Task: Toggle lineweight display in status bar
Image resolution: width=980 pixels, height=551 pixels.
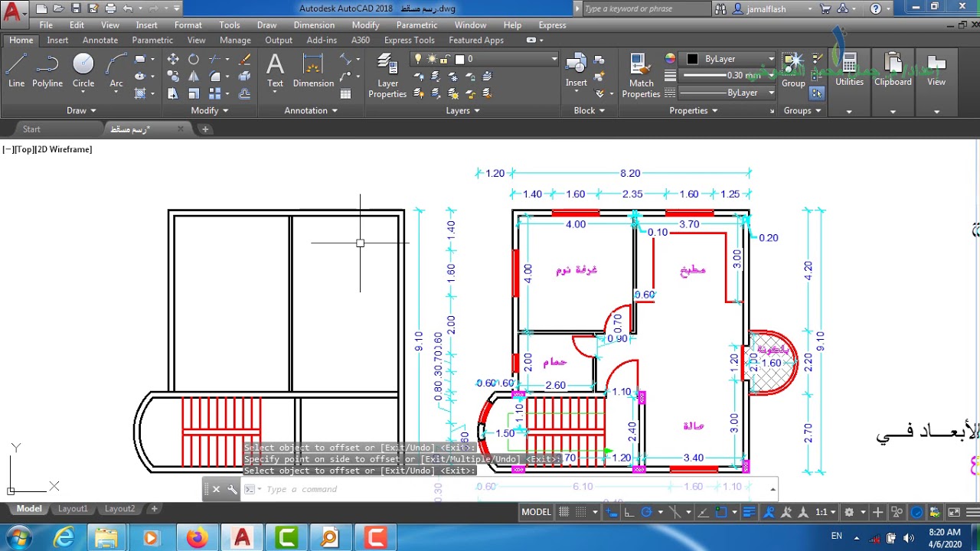Action: [750, 512]
